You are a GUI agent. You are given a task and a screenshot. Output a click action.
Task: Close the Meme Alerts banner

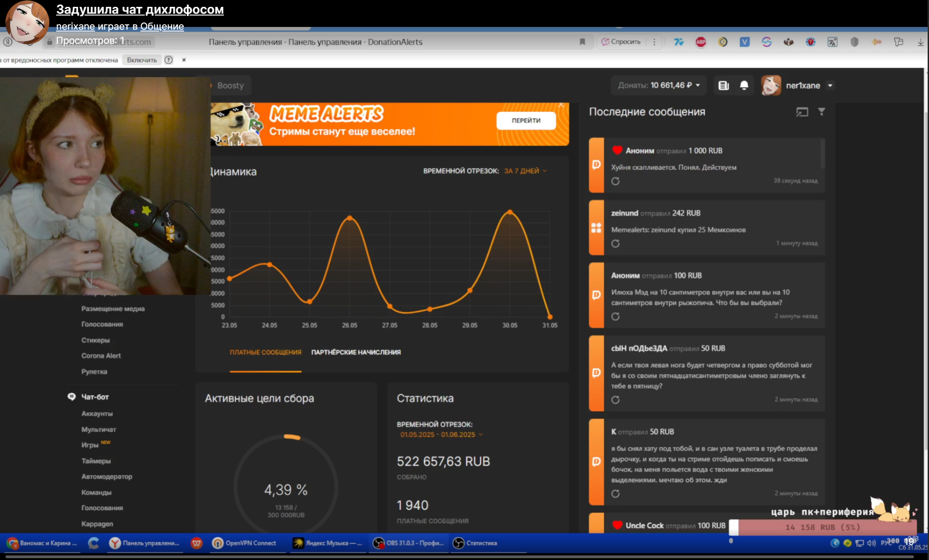click(561, 105)
